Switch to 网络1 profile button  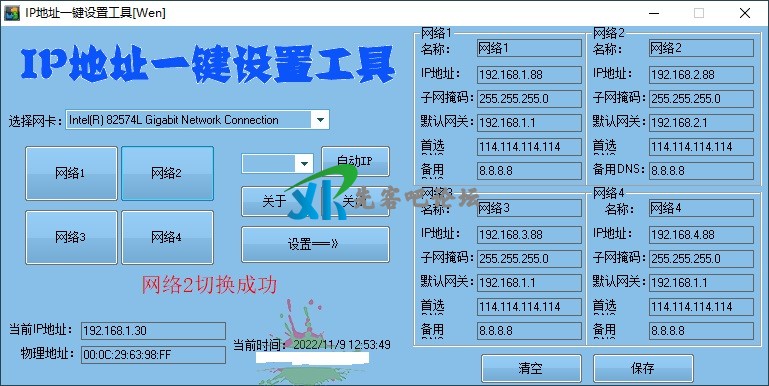[x=71, y=173]
